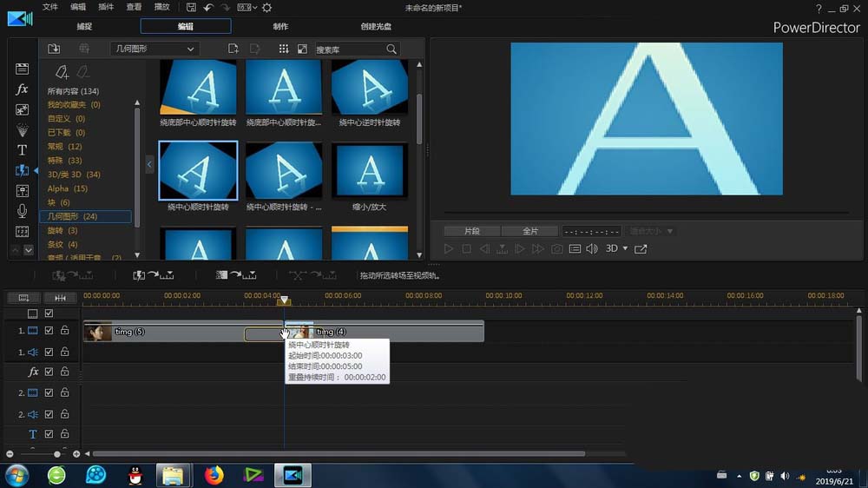Viewport: 868px width, 488px height.
Task: Open the 3D mode dropdown arrow
Action: coord(626,248)
